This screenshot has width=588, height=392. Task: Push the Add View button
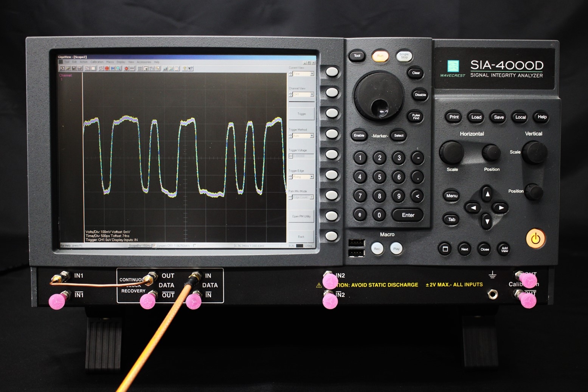(504, 249)
